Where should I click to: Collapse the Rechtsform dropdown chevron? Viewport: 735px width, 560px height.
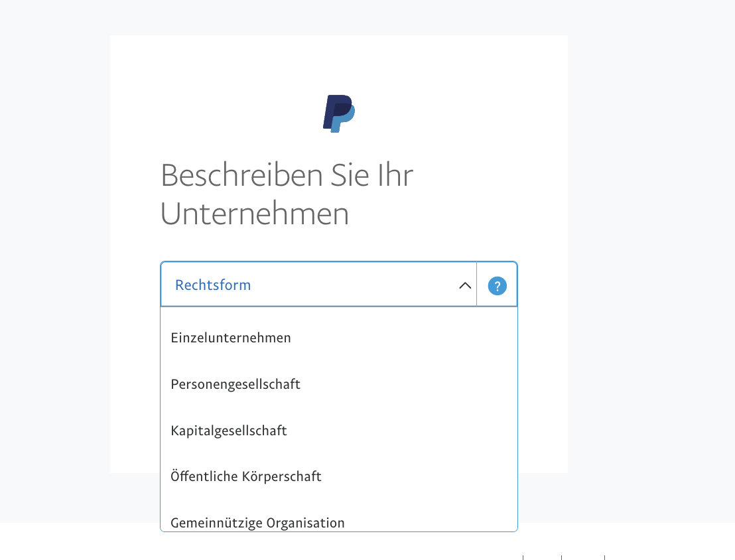tap(464, 285)
